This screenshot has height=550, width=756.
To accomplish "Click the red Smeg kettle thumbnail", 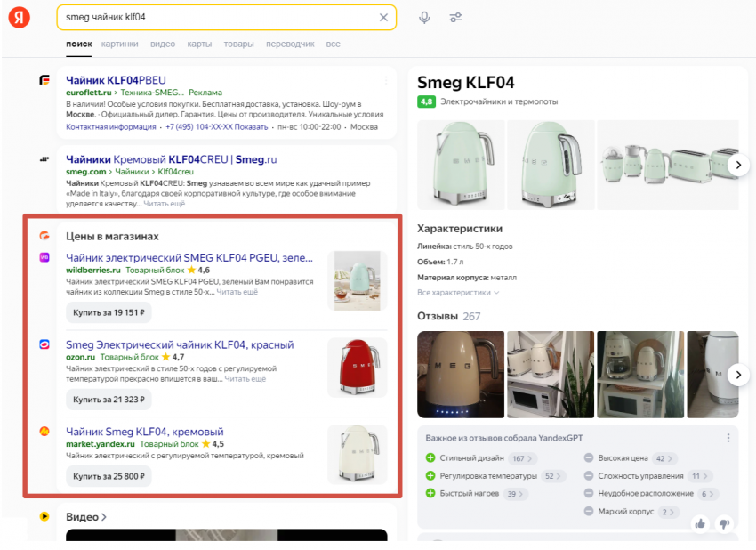I will (357, 368).
